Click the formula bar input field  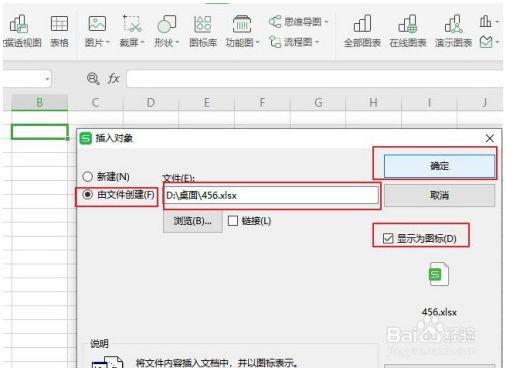coord(314,79)
